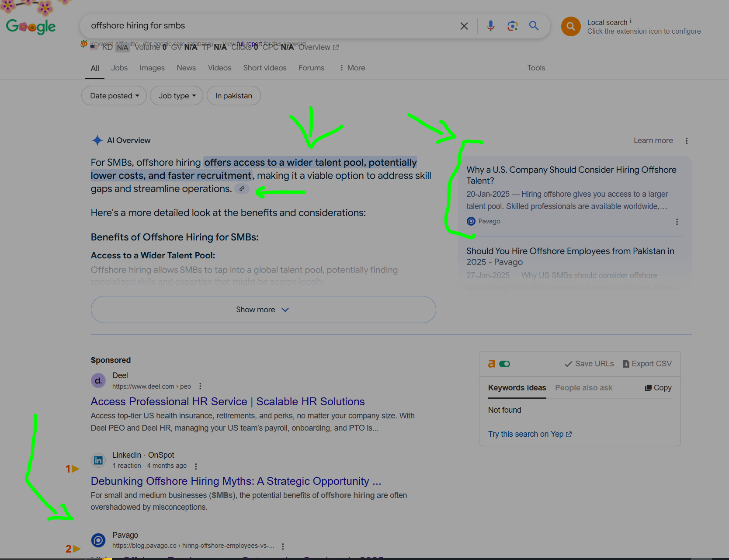The width and height of the screenshot is (729, 560).
Task: Open Try this search on Yep link
Action: [x=530, y=434]
